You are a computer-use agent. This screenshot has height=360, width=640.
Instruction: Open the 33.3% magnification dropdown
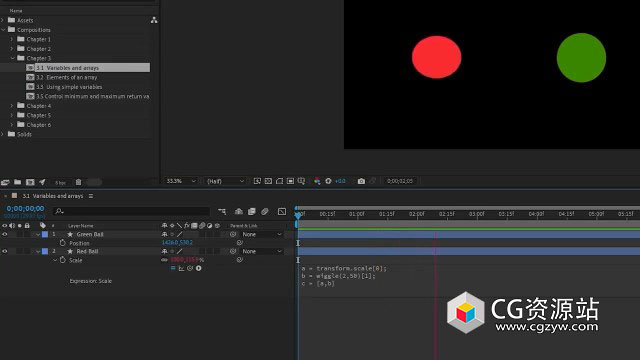(181, 181)
